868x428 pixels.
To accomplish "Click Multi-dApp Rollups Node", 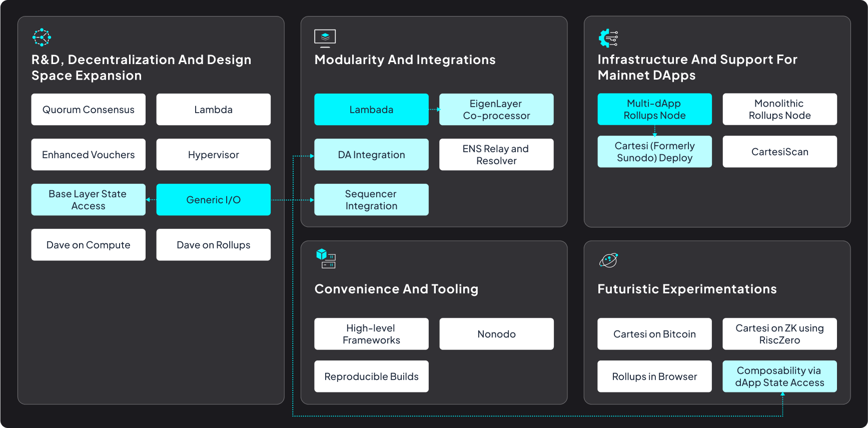I will point(655,109).
